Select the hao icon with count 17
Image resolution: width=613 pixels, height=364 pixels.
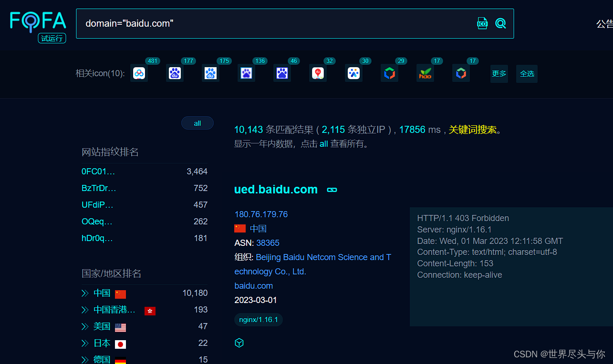(x=425, y=73)
